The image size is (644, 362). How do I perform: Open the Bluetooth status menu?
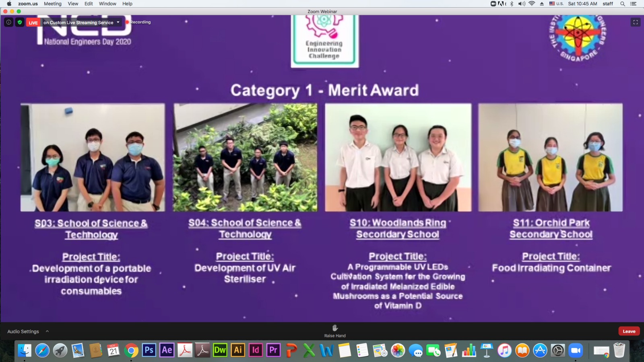(512, 4)
